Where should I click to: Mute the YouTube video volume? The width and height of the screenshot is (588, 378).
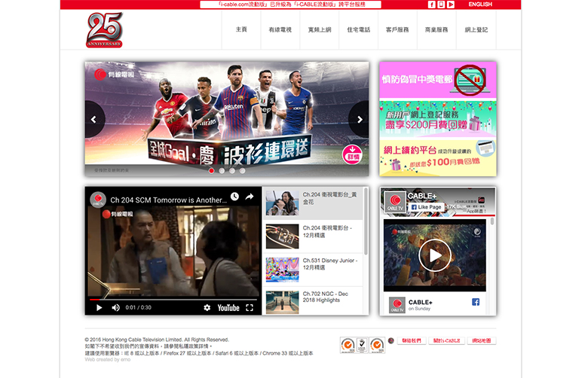[x=116, y=307]
